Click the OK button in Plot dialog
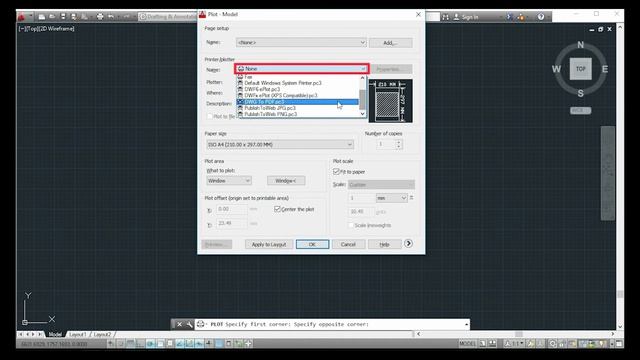 (x=312, y=244)
